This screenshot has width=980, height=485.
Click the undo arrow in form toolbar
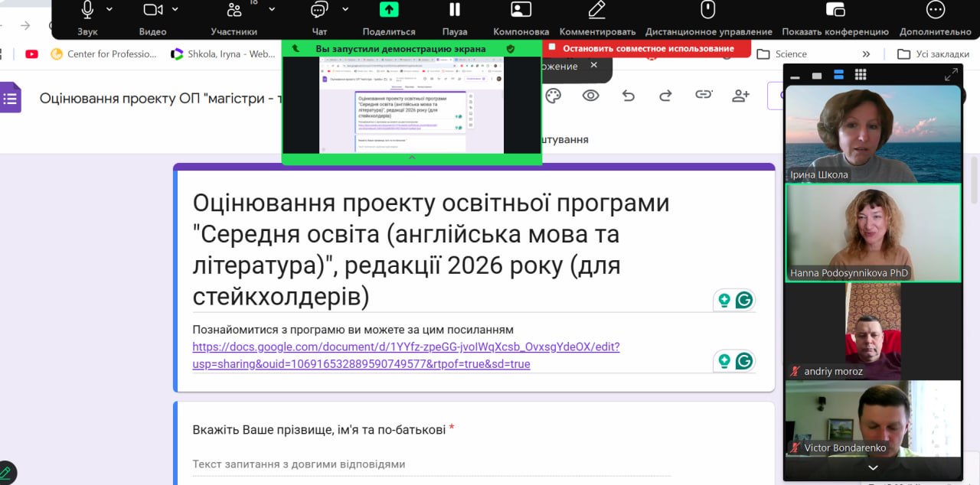[x=628, y=96]
